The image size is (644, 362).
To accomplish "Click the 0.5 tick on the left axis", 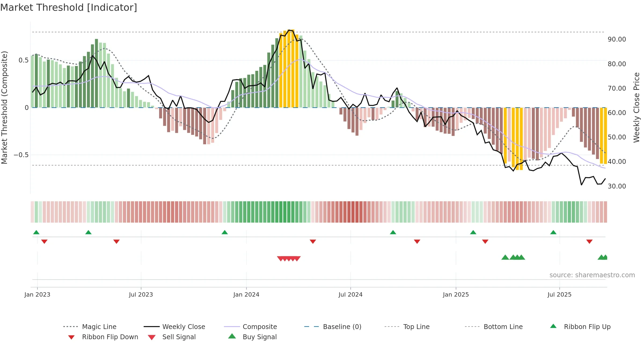I will 23,60.
